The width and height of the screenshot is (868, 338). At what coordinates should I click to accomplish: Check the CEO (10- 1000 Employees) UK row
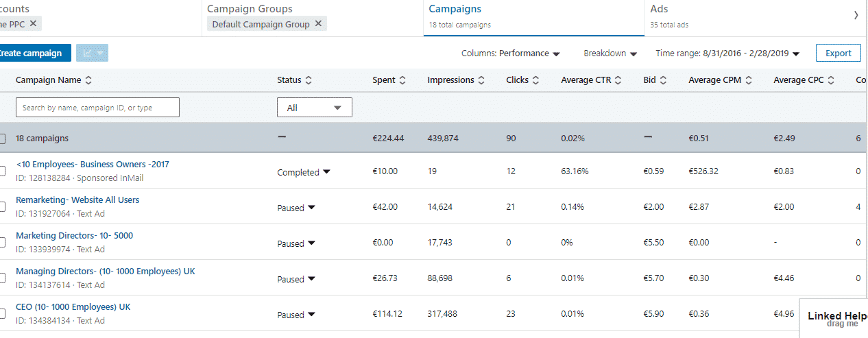2,313
